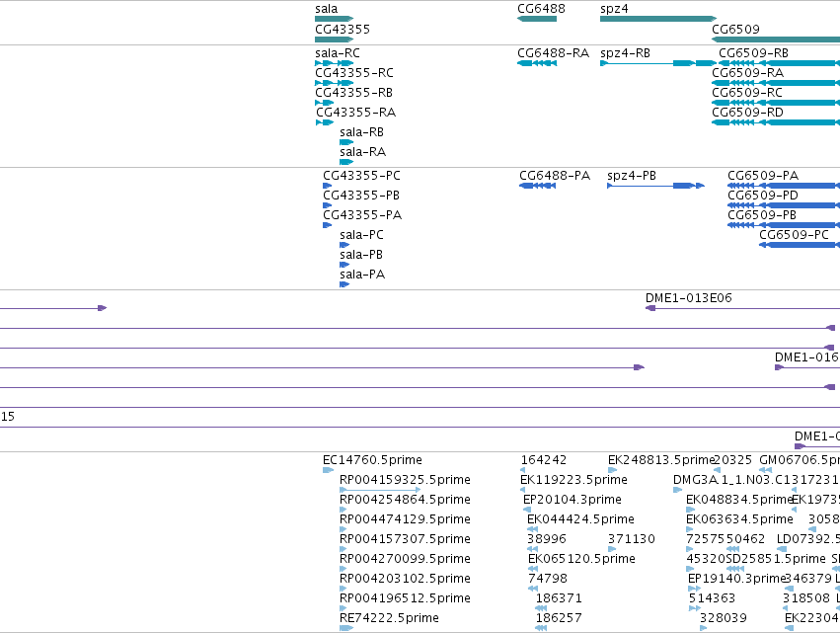
Task: Select the CG6509-RB transcript
Action: tap(780, 63)
